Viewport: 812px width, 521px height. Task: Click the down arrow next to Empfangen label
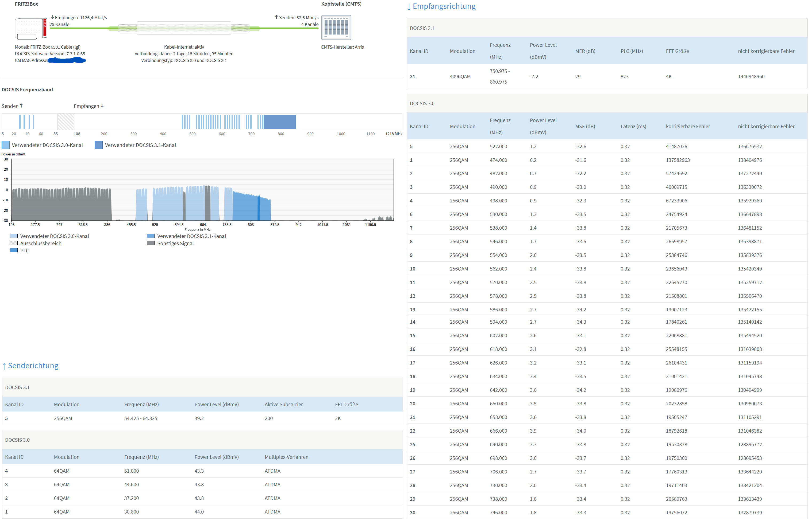(x=102, y=106)
